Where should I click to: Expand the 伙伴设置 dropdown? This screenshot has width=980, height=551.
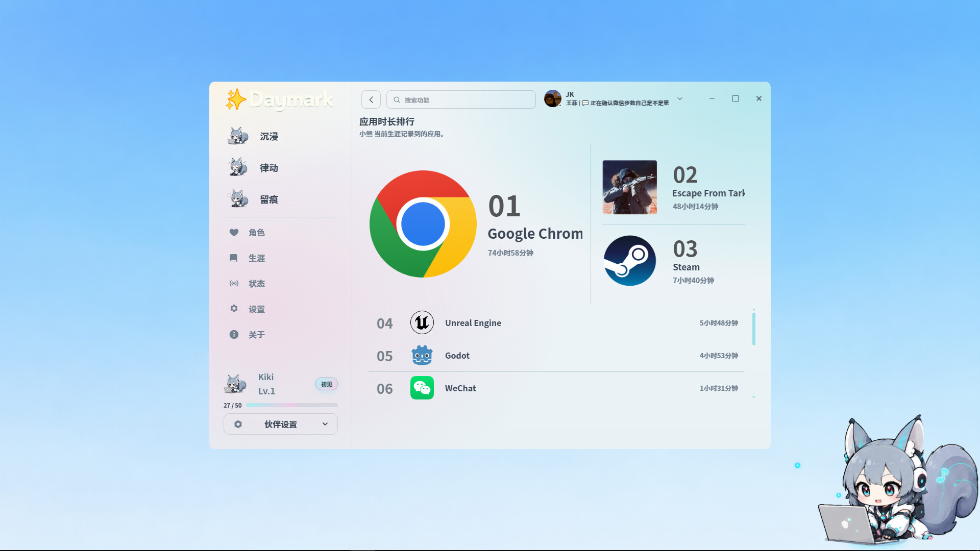click(x=281, y=424)
